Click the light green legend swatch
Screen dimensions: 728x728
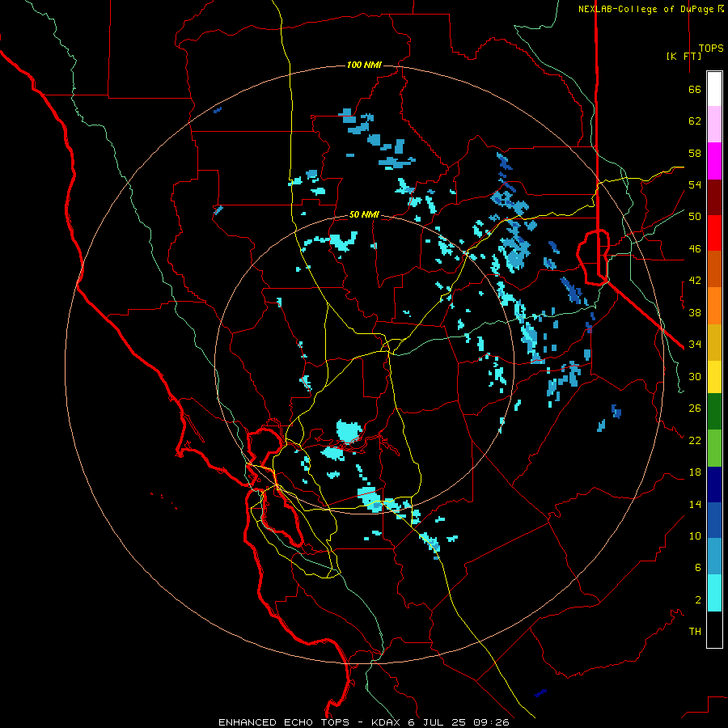point(714,448)
